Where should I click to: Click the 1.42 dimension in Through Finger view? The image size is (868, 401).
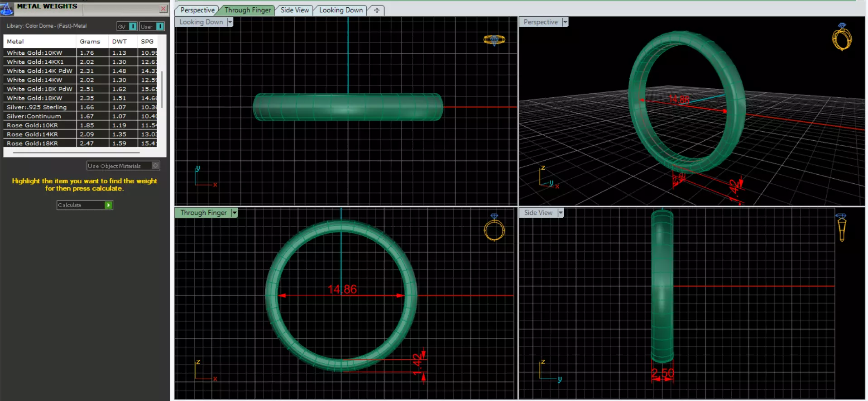pos(417,364)
